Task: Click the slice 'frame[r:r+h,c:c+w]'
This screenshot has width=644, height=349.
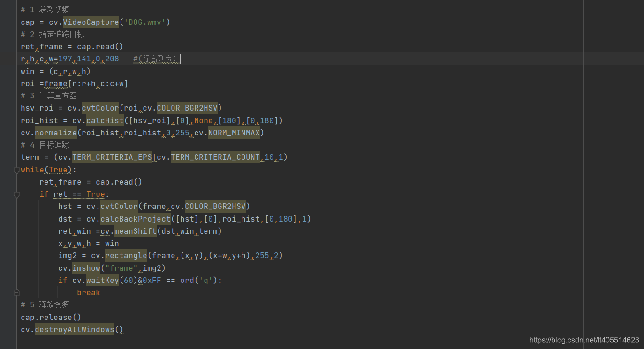Action: pos(86,83)
